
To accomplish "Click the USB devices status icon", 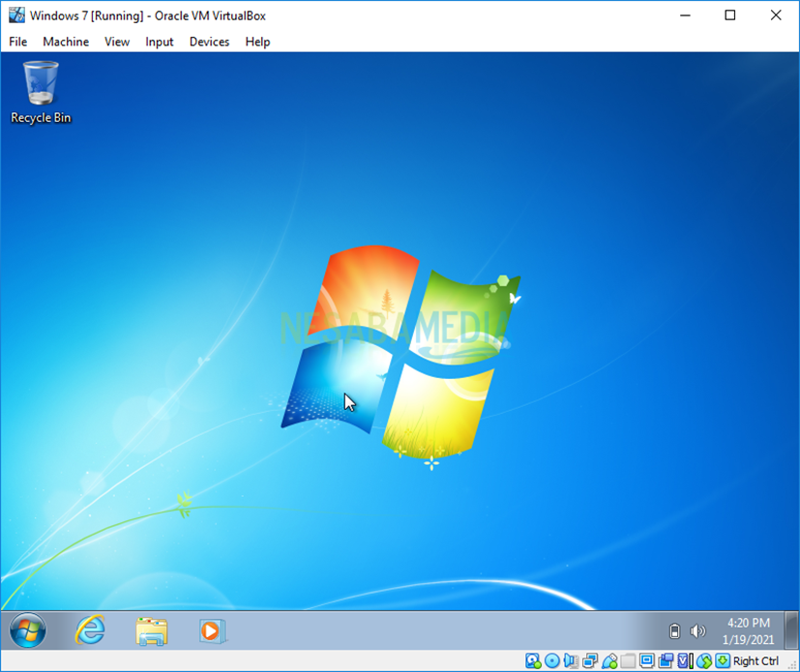I will pyautogui.click(x=609, y=661).
